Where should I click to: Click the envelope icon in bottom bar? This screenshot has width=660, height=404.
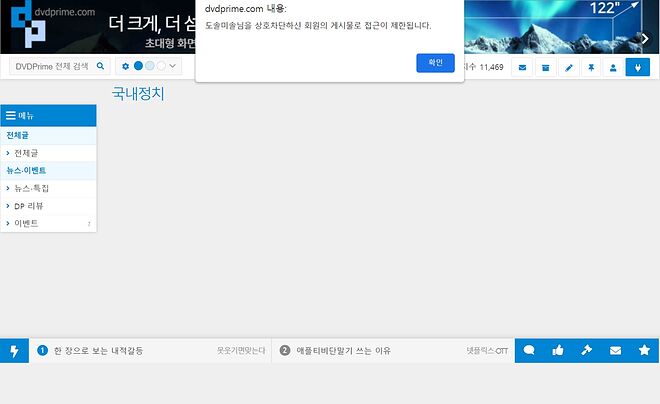615,350
